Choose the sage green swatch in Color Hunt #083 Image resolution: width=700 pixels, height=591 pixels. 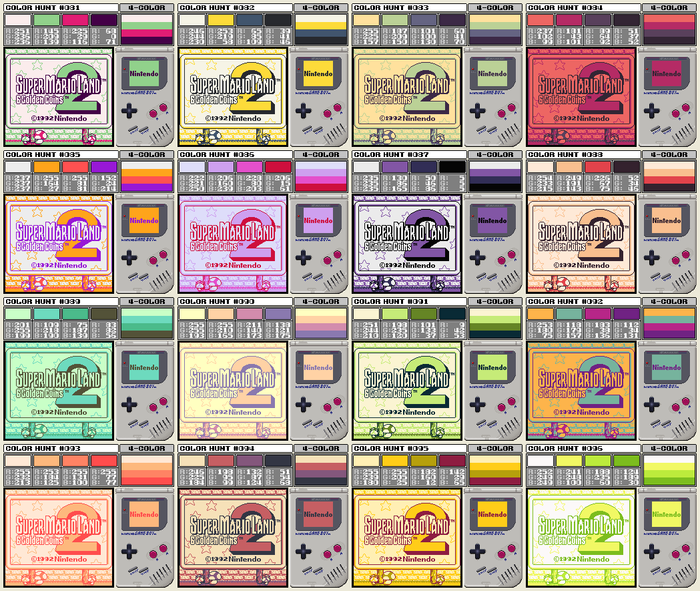[x=394, y=20]
